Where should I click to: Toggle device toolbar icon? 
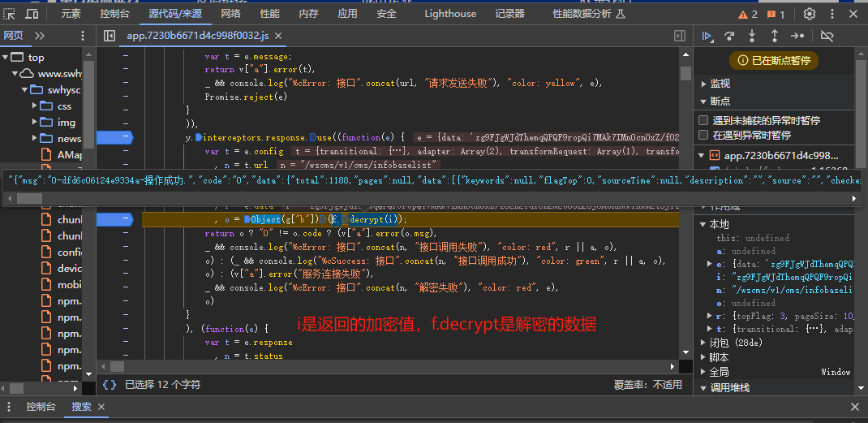click(x=32, y=14)
